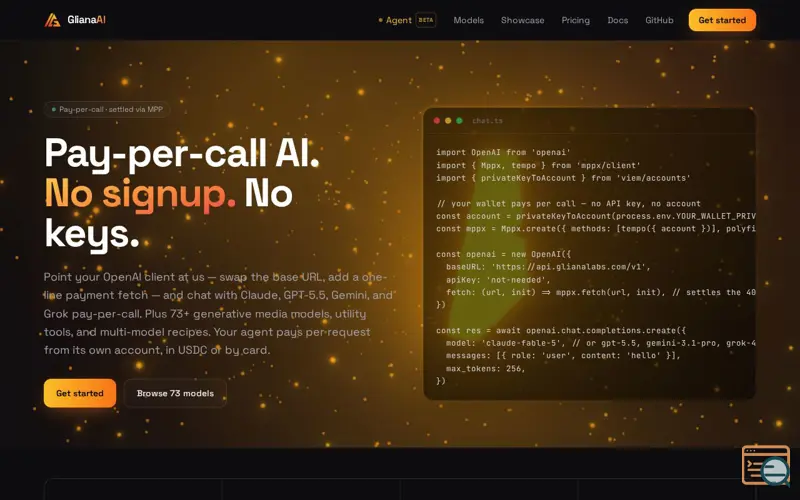Image resolution: width=800 pixels, height=500 pixels.
Task: Click the hero Get started button
Action: (x=80, y=393)
